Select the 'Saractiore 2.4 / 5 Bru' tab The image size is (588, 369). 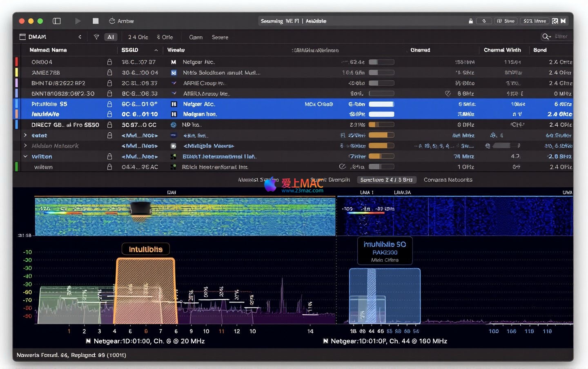pos(386,180)
